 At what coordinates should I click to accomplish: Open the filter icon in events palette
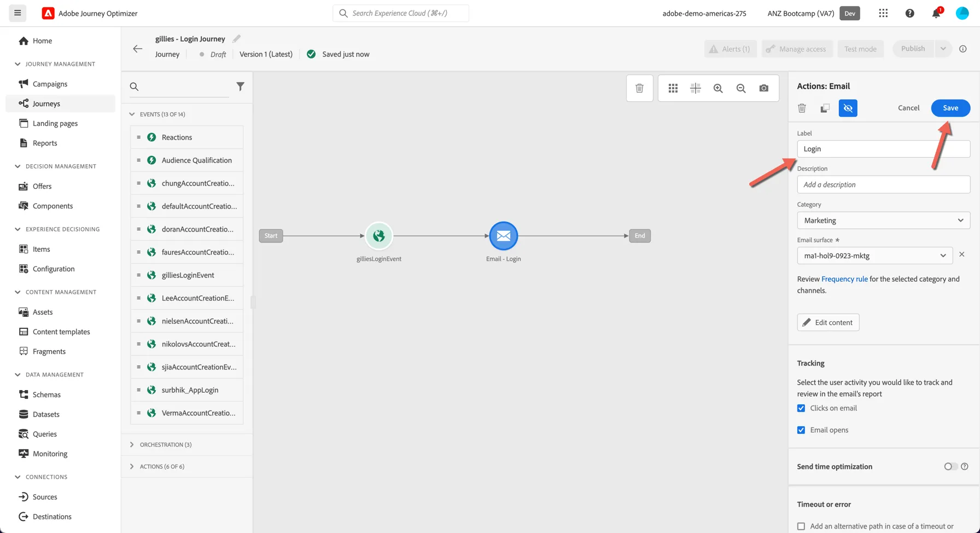click(240, 86)
